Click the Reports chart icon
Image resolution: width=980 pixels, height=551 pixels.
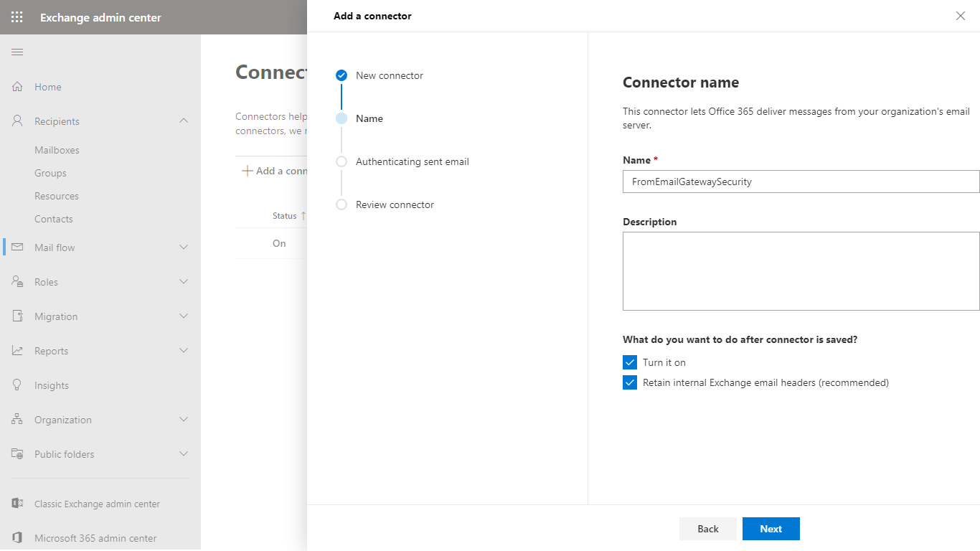pyautogui.click(x=17, y=351)
